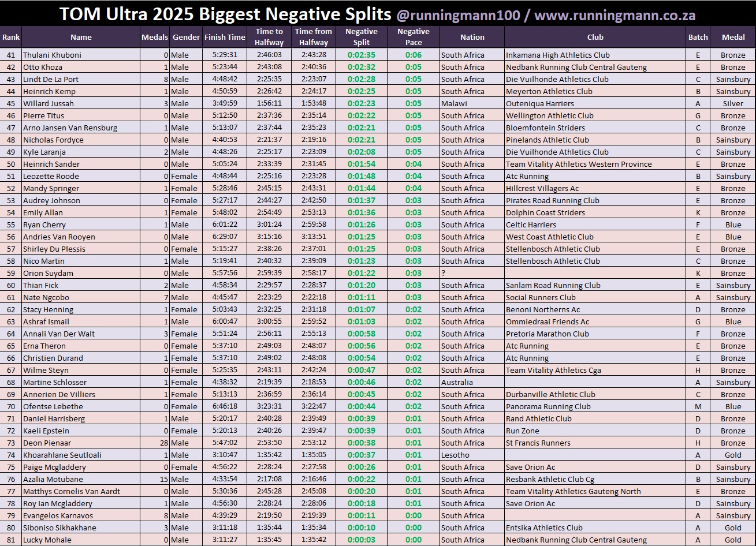Click the "Club" column header

[x=595, y=37]
